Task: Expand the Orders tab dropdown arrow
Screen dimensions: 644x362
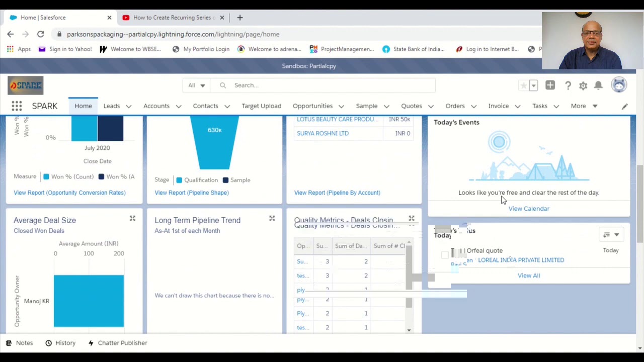Action: tap(473, 107)
